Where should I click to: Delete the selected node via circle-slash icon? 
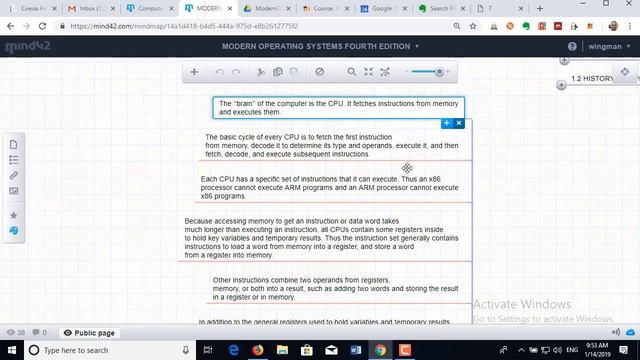(320, 72)
